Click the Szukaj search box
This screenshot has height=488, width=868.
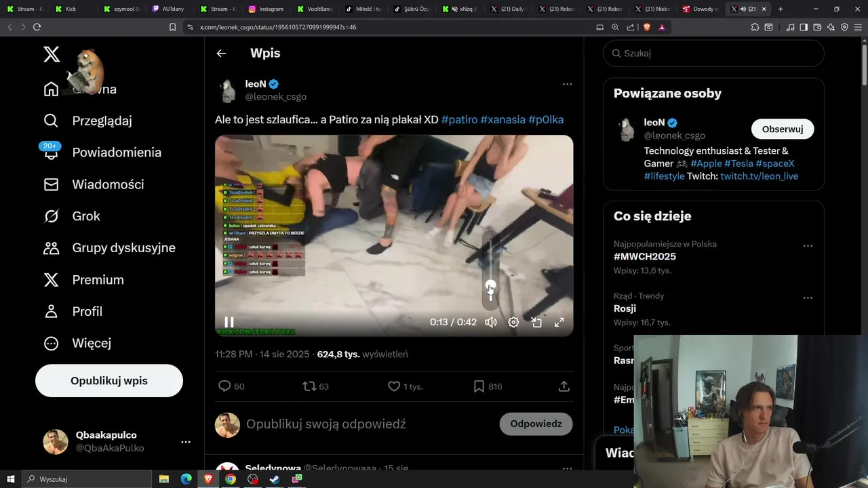pos(713,53)
